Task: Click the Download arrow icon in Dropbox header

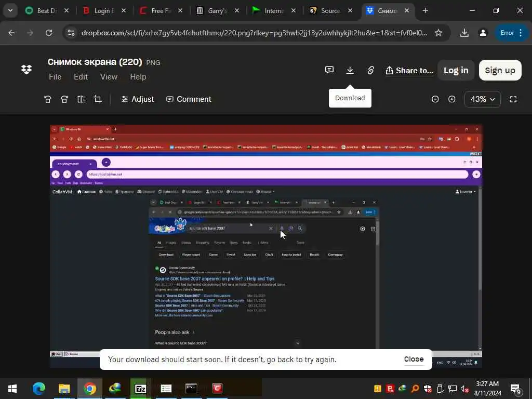Action: 350,70
